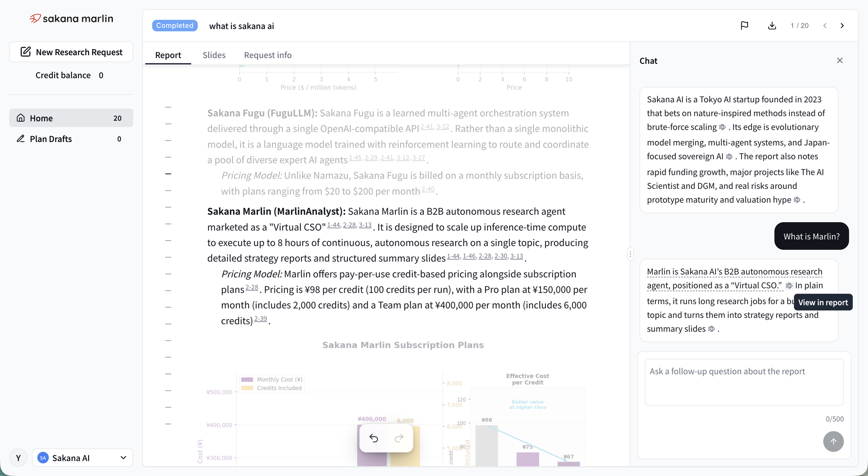Click the redo arrow icon

coord(399,438)
